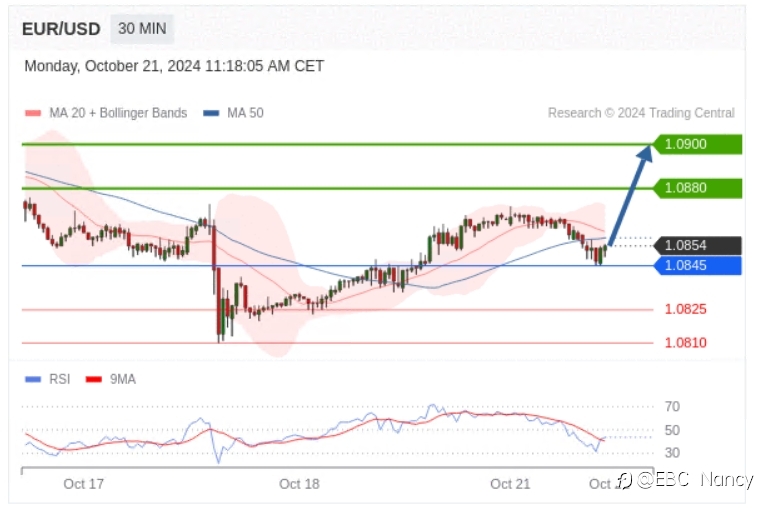763x513 pixels.
Task: Click the RSI blue legend swatch
Action: (33, 380)
